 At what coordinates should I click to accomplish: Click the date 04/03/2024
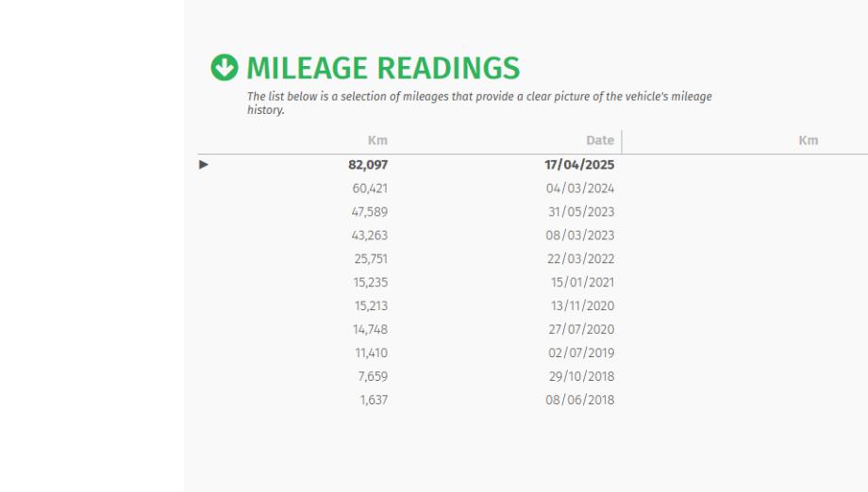[x=580, y=189]
